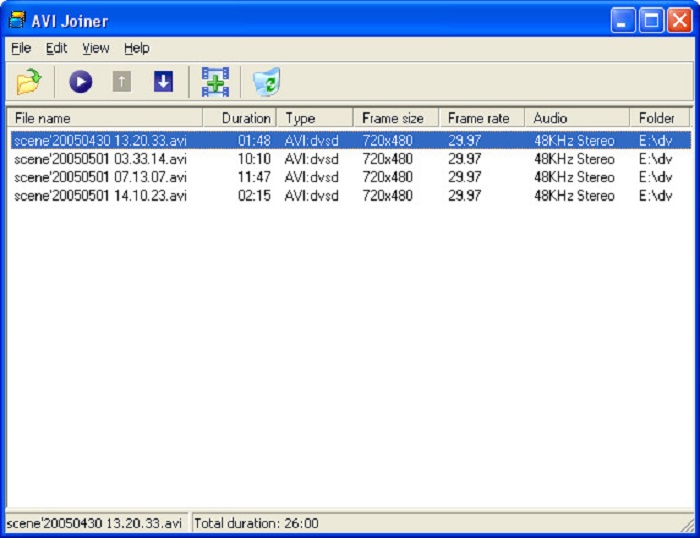Open the Help menu
The height and width of the screenshot is (538, 700).
click(x=137, y=48)
